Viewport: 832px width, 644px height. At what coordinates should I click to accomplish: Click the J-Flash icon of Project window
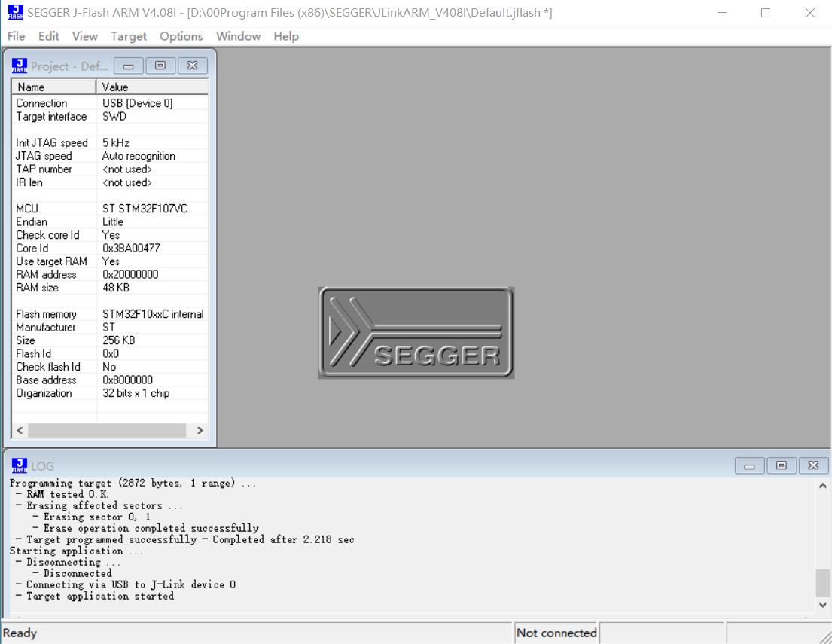pyautogui.click(x=20, y=66)
